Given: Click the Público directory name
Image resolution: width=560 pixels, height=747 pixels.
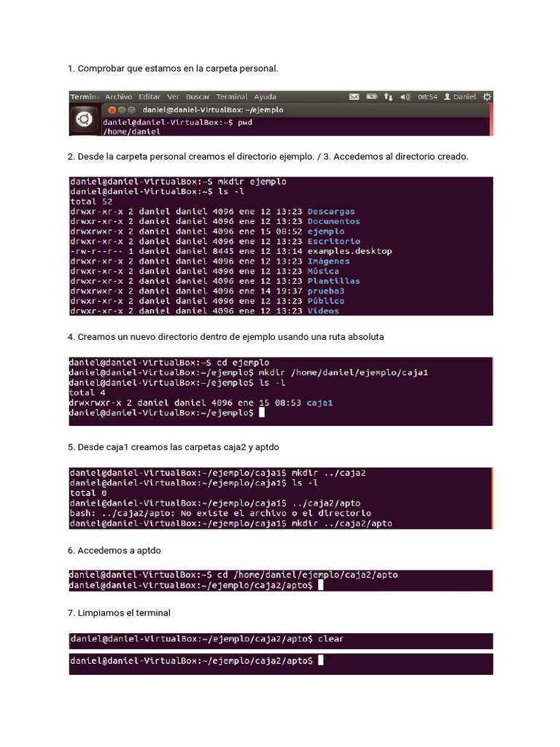Looking at the screenshot, I should (x=326, y=301).
